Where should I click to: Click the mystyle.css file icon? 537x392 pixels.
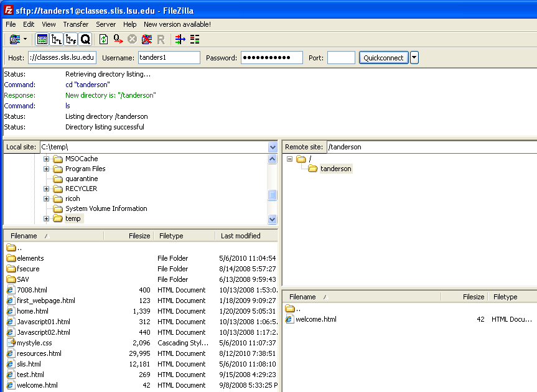point(11,343)
